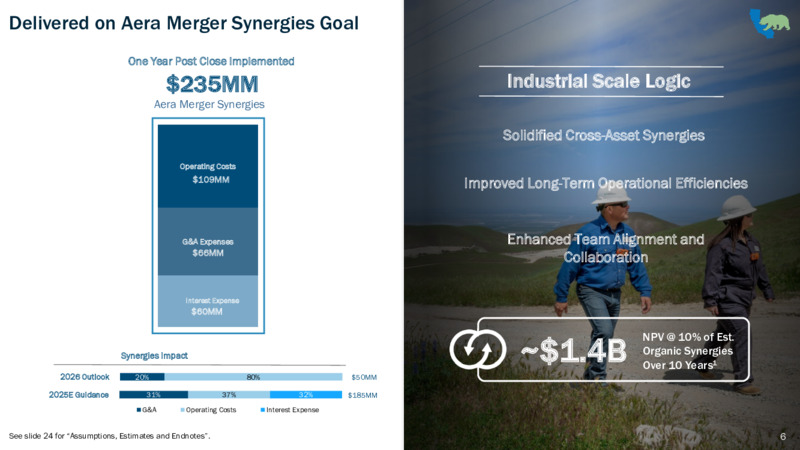The height and width of the screenshot is (450, 800).
Task: Click 'Improved Long-Term Operational Efficiencies' text
Action: point(606,183)
